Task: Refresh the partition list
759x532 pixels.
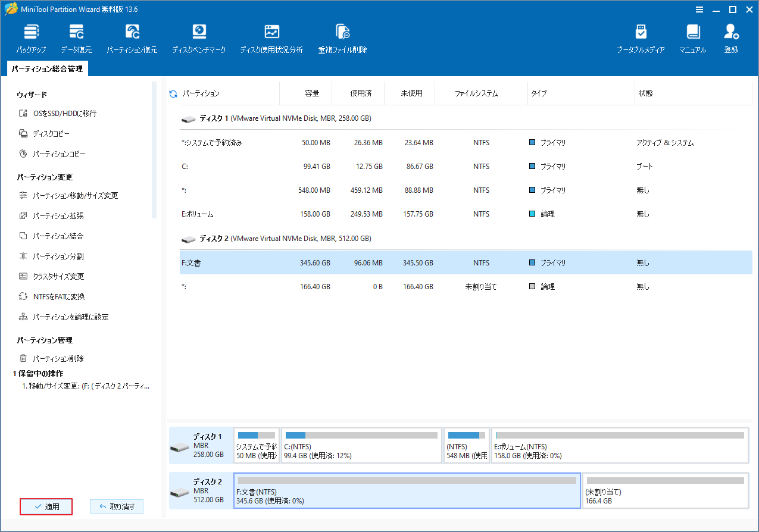Action: coord(173,93)
